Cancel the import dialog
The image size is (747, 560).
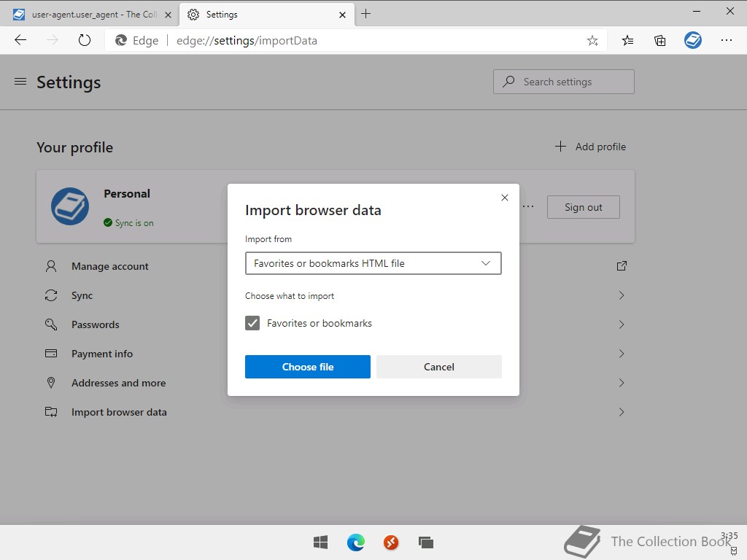[438, 367]
